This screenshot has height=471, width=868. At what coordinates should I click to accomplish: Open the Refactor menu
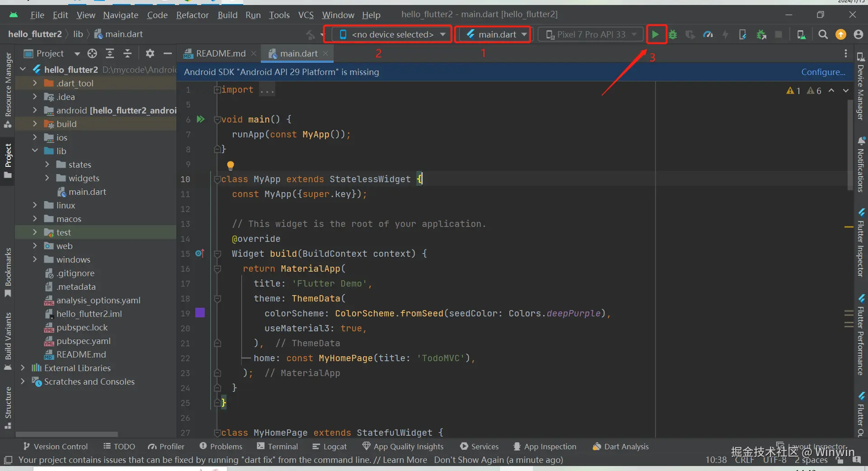coord(192,15)
